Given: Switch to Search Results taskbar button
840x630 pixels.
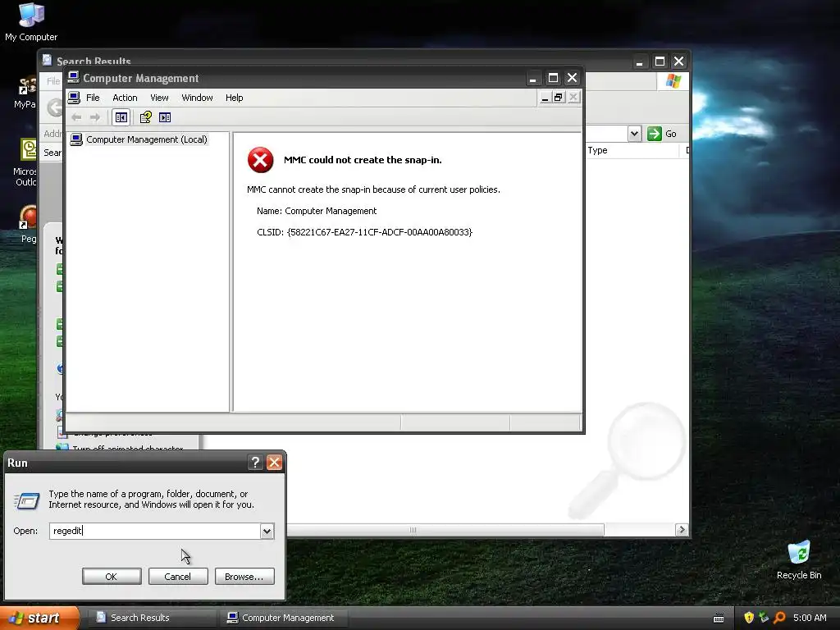Looking at the screenshot, I should [152, 618].
